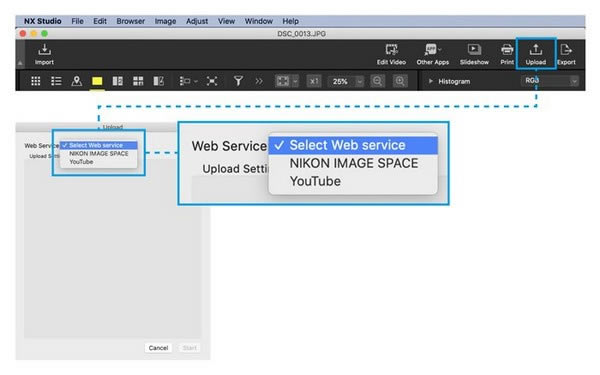Click the Export icon

coord(566,54)
